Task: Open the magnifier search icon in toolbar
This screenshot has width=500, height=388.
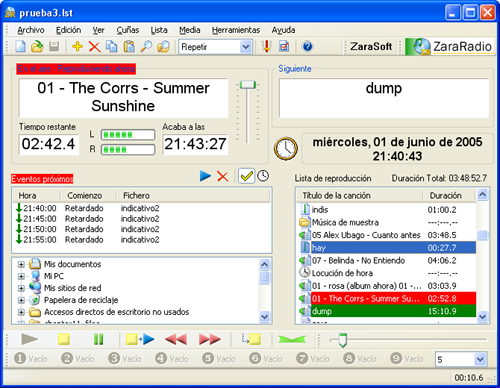Action: point(146,47)
